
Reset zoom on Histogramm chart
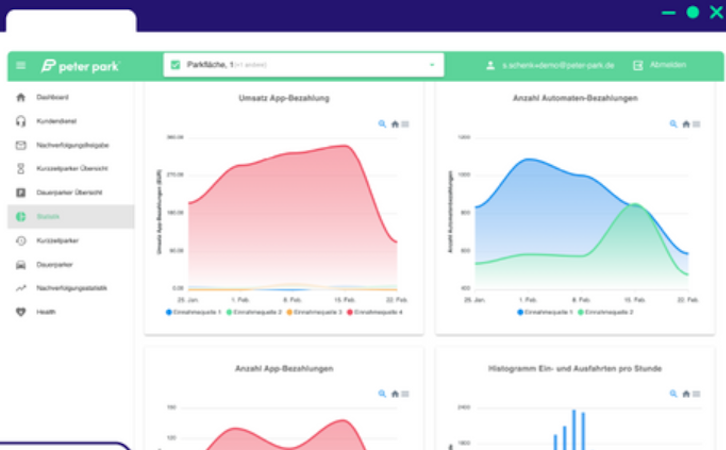click(686, 394)
